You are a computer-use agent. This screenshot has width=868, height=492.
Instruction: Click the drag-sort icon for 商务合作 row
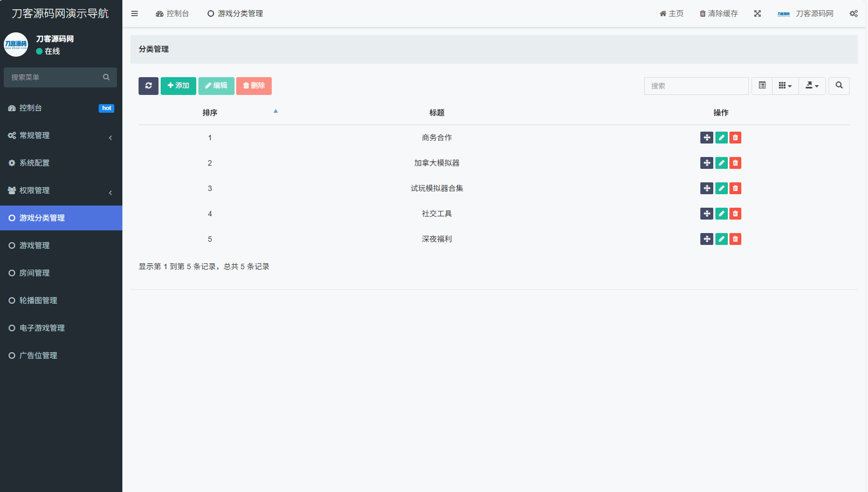pyautogui.click(x=706, y=138)
